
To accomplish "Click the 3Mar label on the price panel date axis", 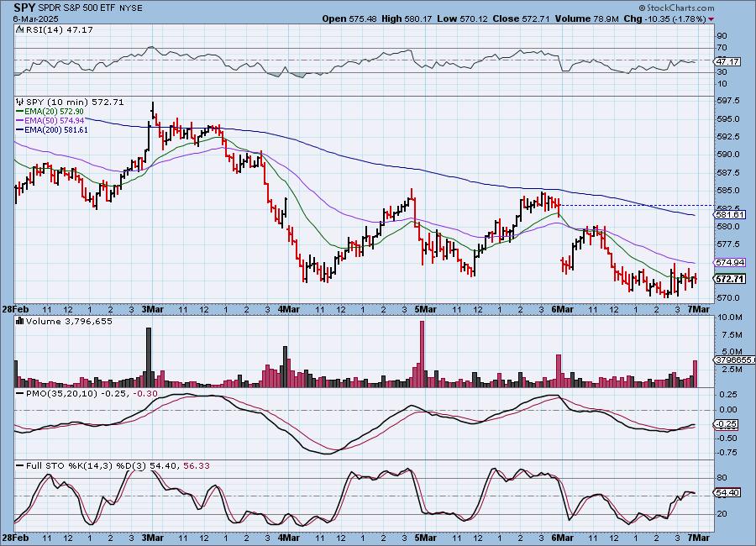I will [152, 308].
